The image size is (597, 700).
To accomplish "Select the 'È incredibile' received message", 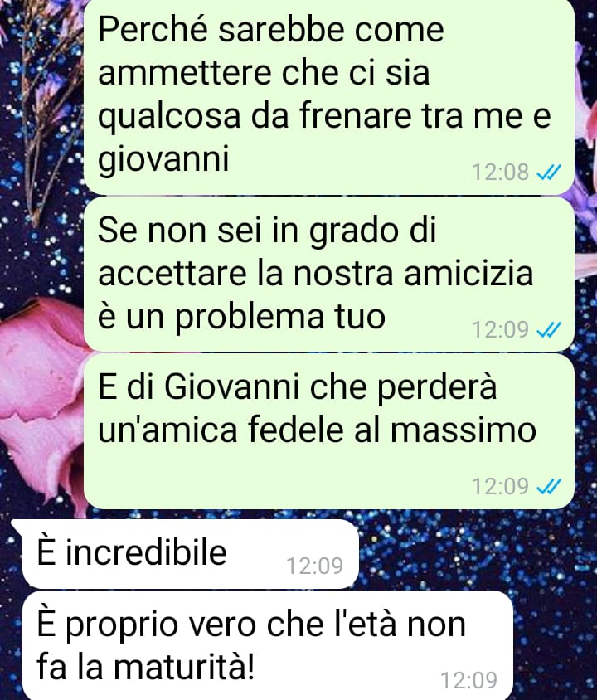I will [x=190, y=553].
